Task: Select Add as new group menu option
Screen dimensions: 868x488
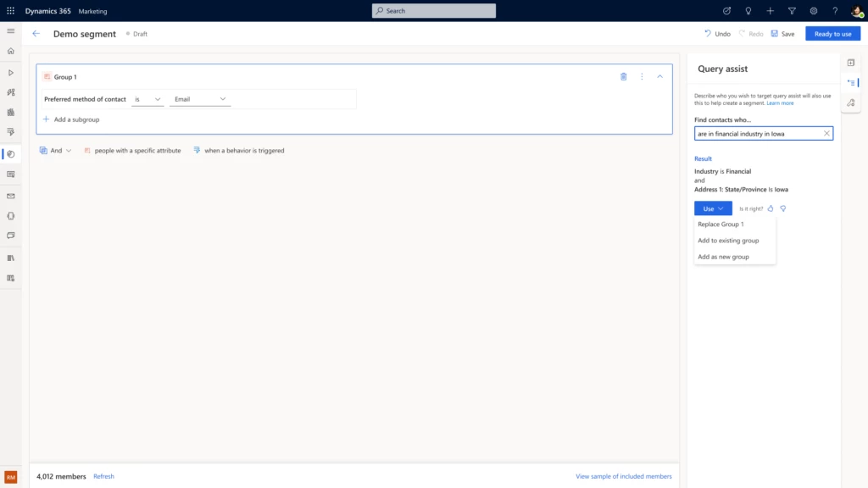Action: [x=722, y=257]
